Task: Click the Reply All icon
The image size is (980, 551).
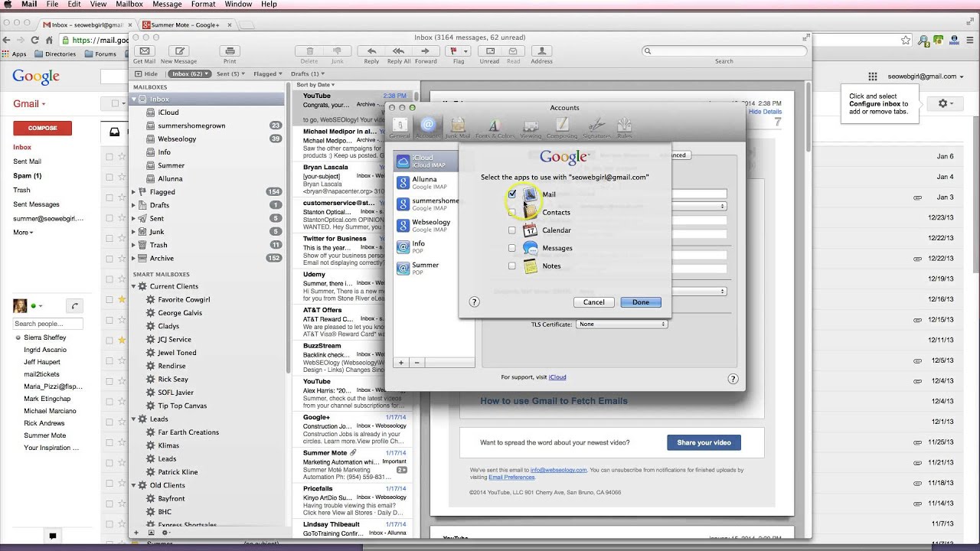Action: coord(398,51)
